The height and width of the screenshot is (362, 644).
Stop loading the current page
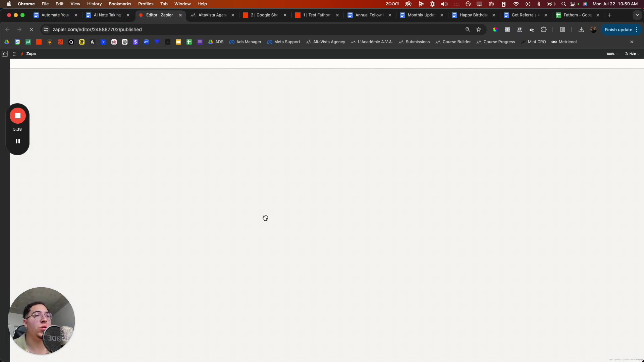(32, 29)
